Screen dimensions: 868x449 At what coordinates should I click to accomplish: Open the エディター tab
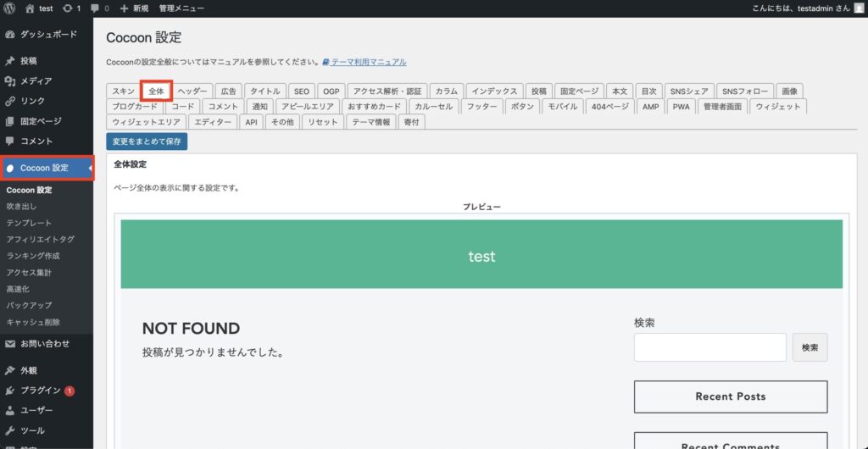(213, 122)
